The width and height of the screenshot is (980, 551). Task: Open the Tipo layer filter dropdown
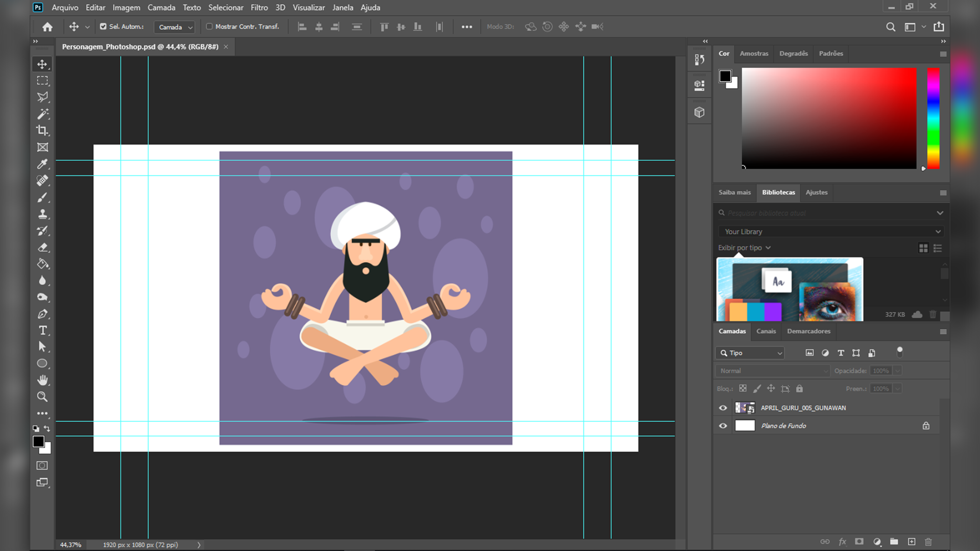coord(750,353)
